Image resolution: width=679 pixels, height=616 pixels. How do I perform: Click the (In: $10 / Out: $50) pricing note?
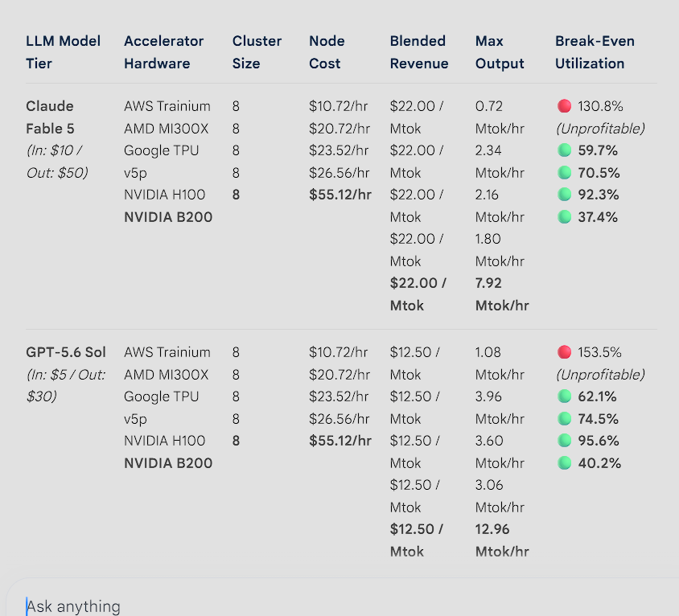[57, 162]
